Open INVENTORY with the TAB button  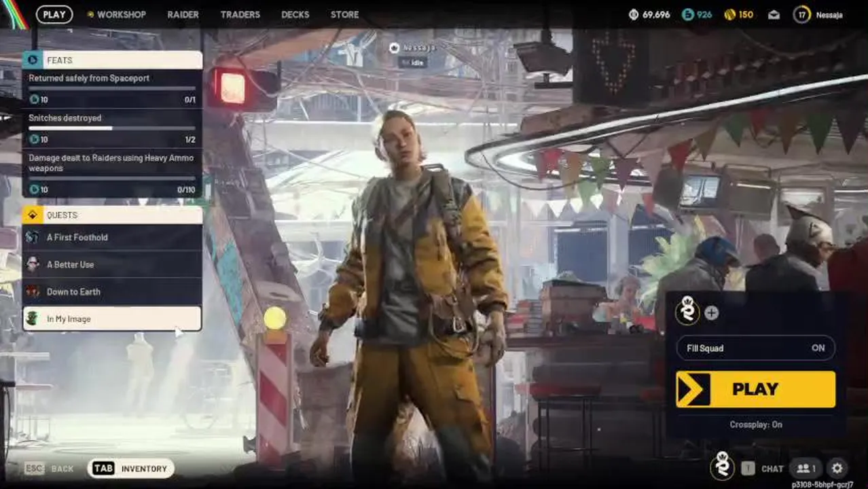pos(130,469)
